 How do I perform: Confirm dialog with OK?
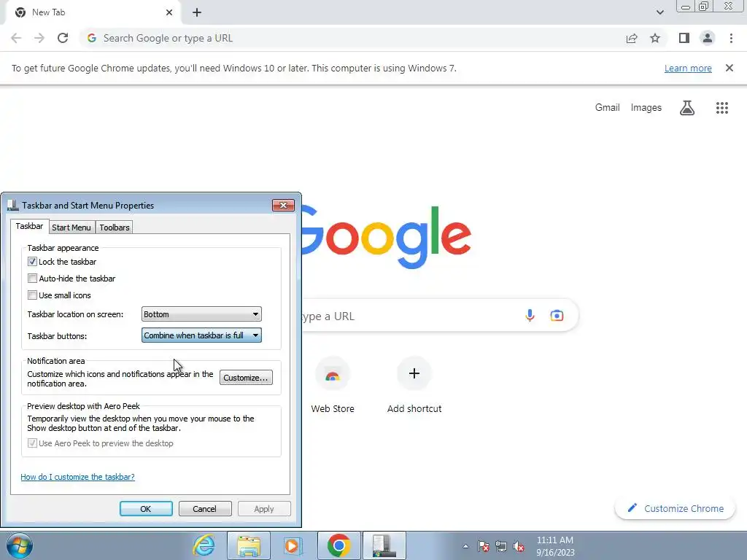[x=146, y=508]
